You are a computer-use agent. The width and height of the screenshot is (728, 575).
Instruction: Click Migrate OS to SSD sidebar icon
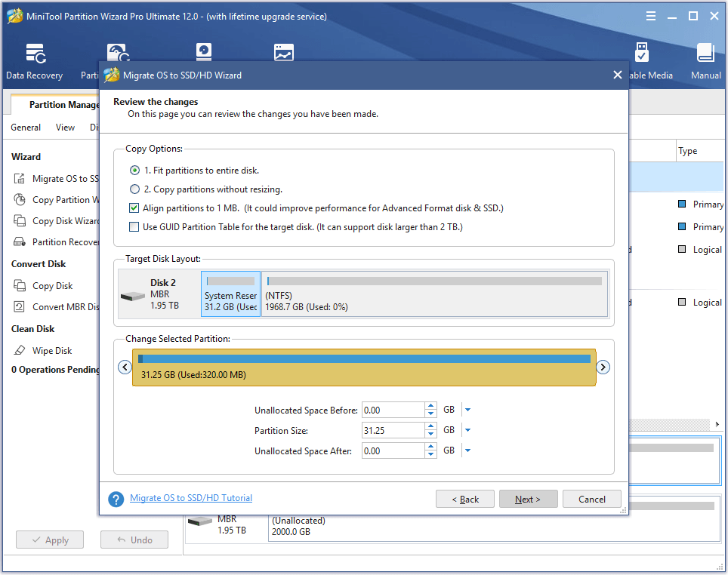point(20,179)
